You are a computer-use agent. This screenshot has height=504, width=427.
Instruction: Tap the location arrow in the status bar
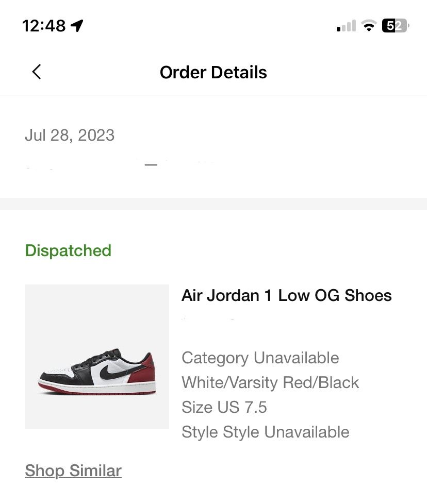coord(77,25)
